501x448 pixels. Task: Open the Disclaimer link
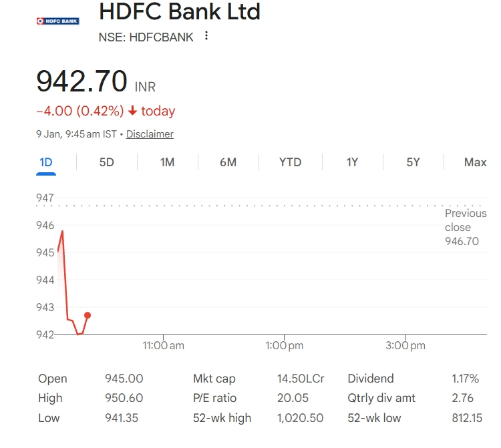(x=150, y=134)
